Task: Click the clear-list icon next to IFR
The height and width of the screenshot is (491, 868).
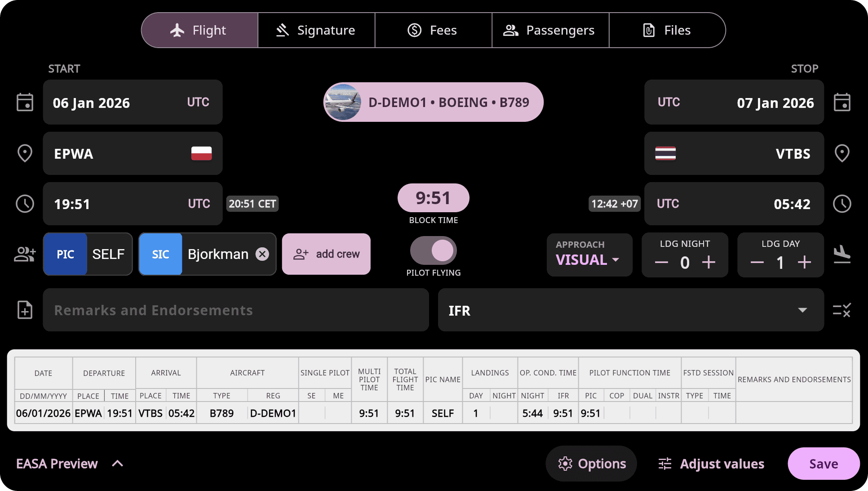Action: 841,310
